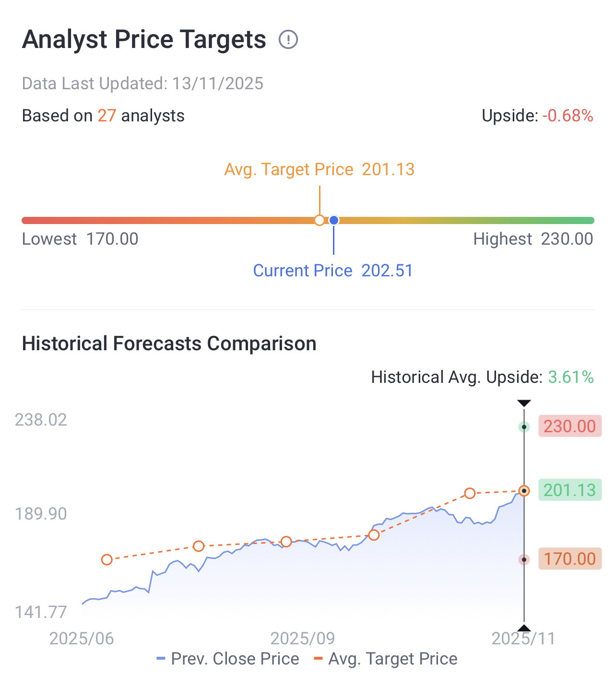Select the second orange average target point
616x700 pixels.
199,546
